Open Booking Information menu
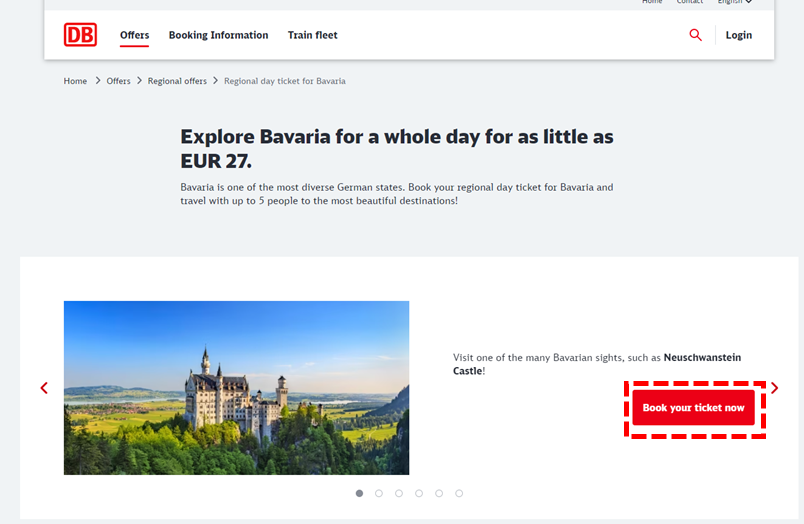This screenshot has height=524, width=804. point(218,35)
